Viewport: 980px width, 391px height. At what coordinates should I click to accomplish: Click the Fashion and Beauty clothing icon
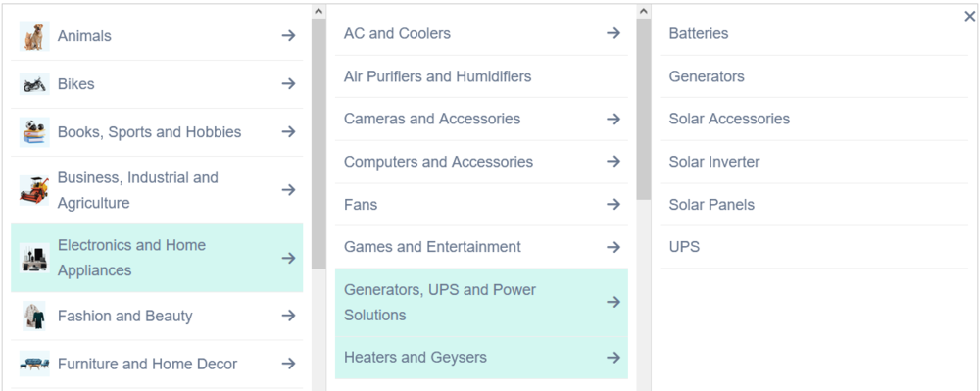(34, 316)
